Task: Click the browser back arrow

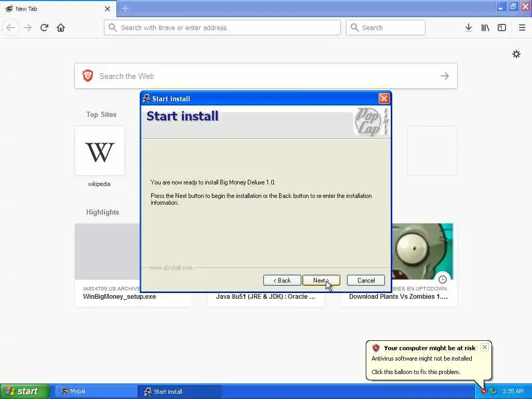Action: click(x=10, y=28)
